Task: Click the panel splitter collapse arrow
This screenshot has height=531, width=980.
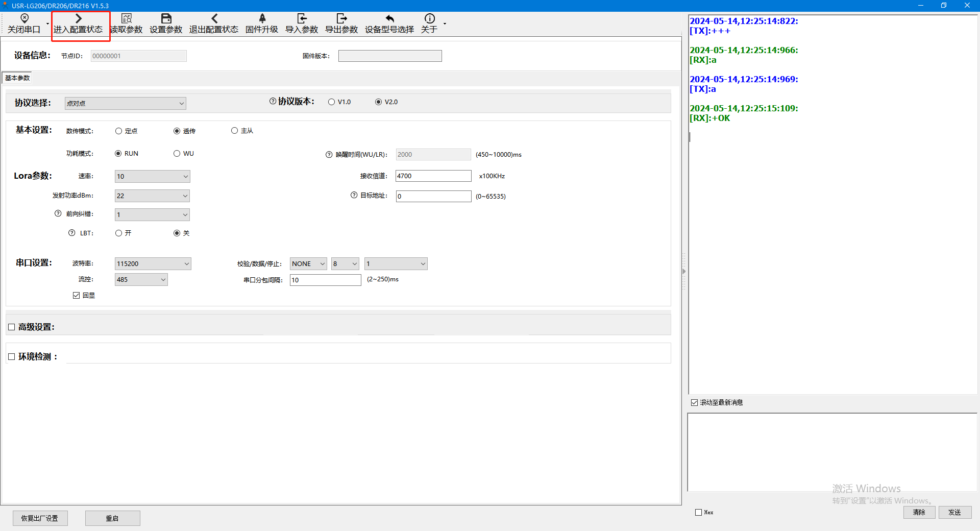Action: pyautogui.click(x=684, y=271)
